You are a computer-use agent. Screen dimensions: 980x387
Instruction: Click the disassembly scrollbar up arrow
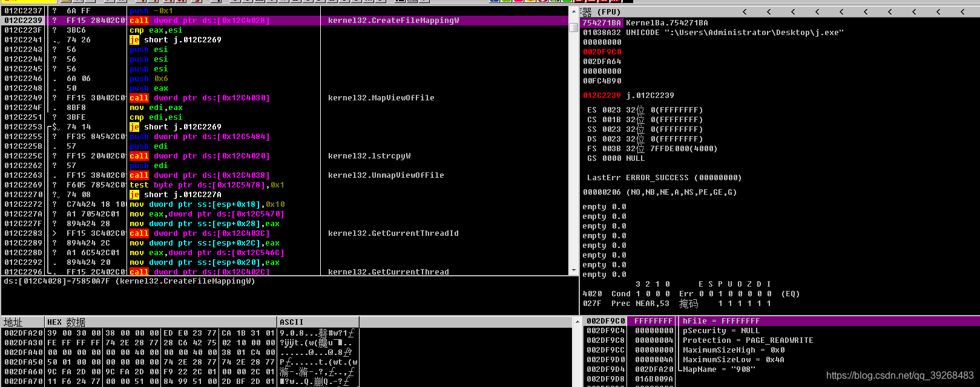click(x=574, y=11)
